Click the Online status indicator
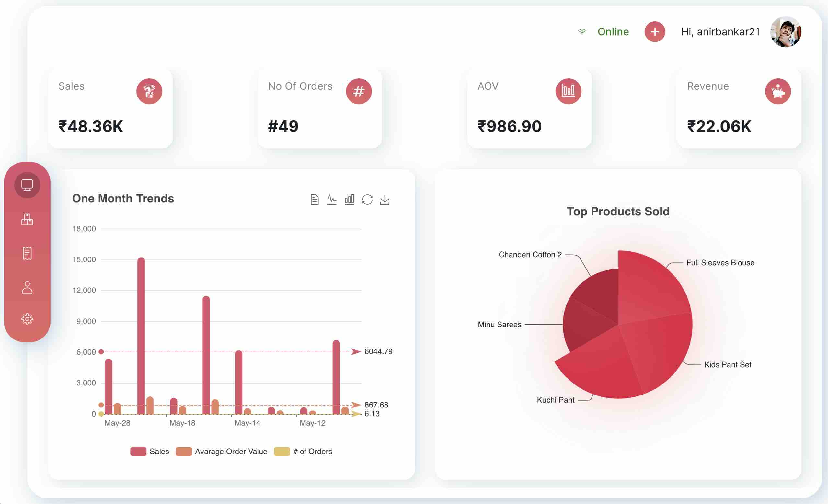Screen dimensions: 828x504 pos(613,32)
